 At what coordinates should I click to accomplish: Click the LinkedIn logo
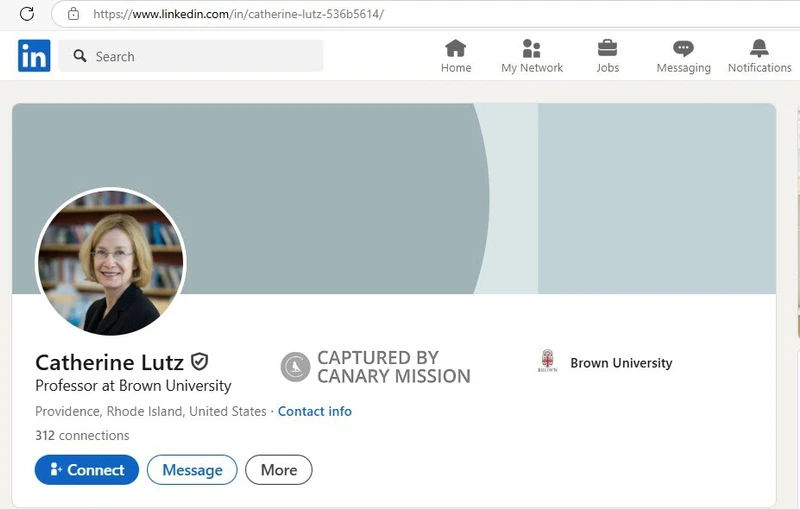(34, 56)
